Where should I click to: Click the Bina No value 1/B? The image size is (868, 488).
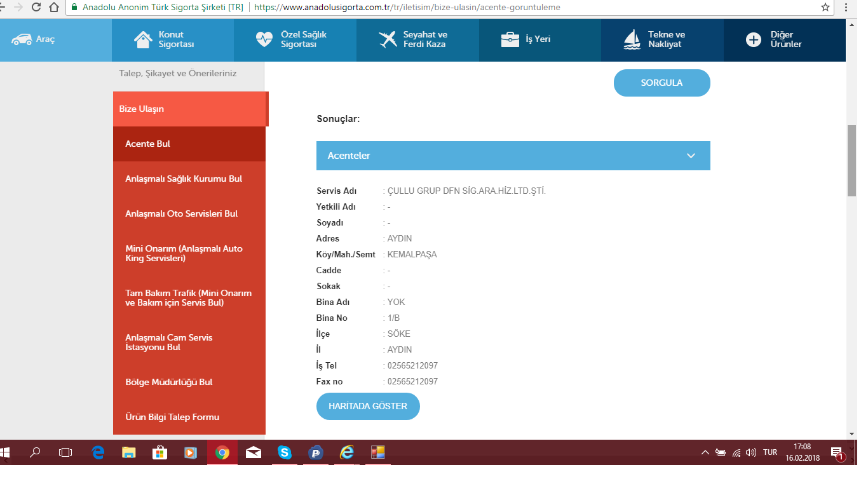(393, 318)
